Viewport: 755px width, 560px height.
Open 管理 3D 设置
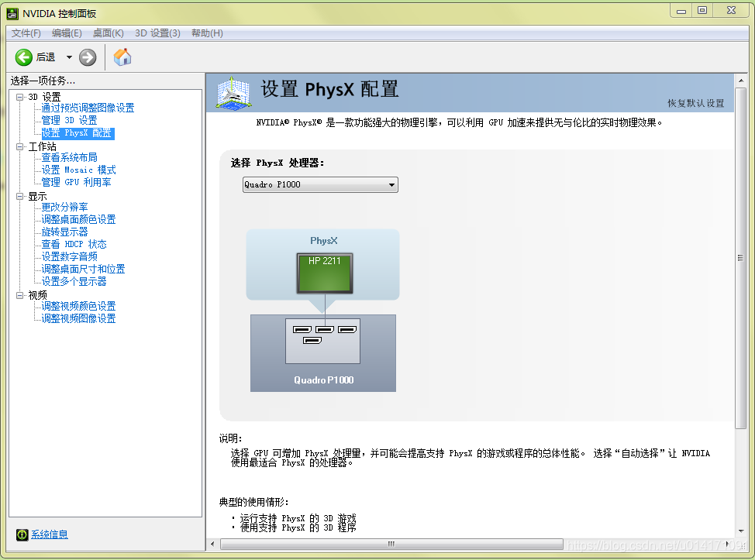click(x=69, y=120)
